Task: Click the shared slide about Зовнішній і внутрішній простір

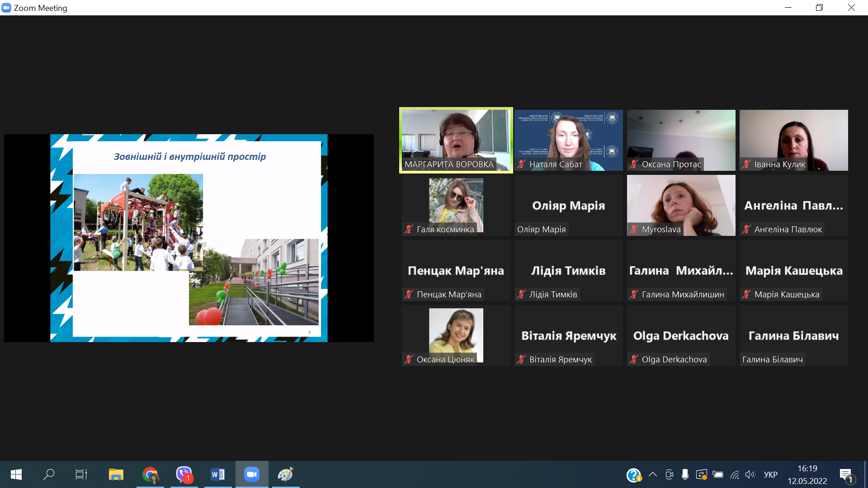Action: pyautogui.click(x=189, y=238)
